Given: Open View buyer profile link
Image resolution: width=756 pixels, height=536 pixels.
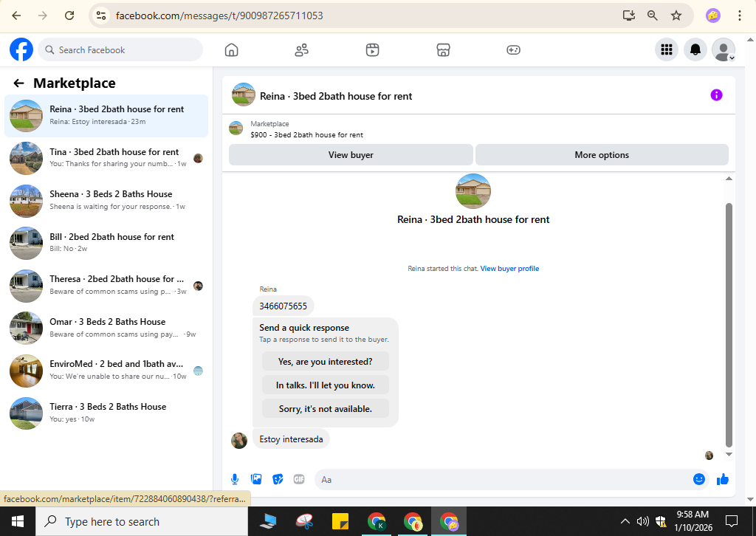Looking at the screenshot, I should [509, 269].
